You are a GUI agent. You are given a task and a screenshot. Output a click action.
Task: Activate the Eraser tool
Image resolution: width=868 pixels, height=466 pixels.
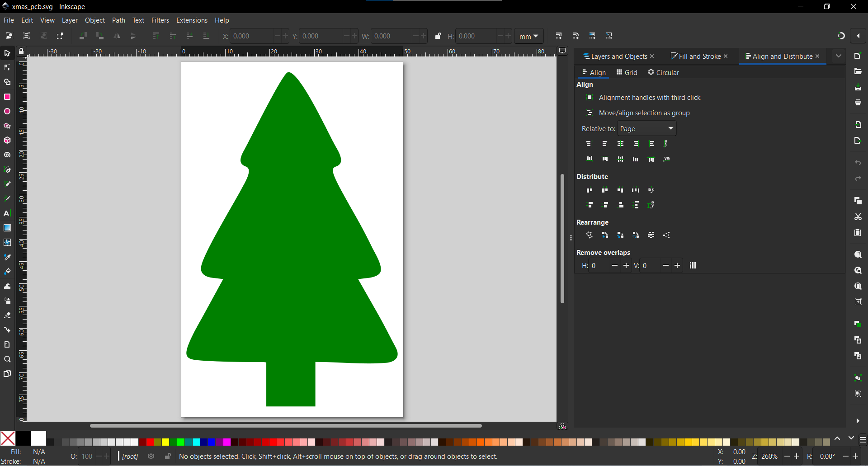[7, 315]
